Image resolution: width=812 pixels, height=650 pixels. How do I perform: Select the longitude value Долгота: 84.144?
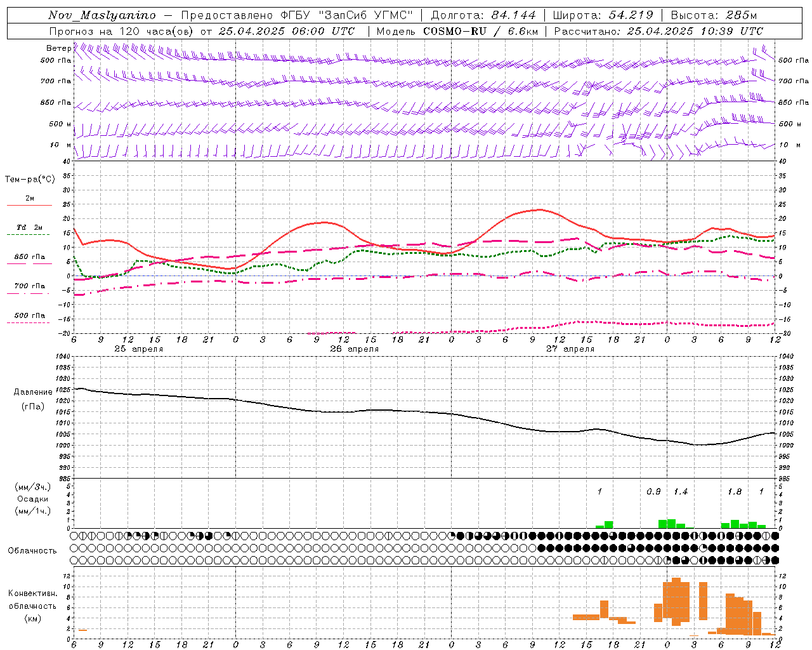(483, 15)
